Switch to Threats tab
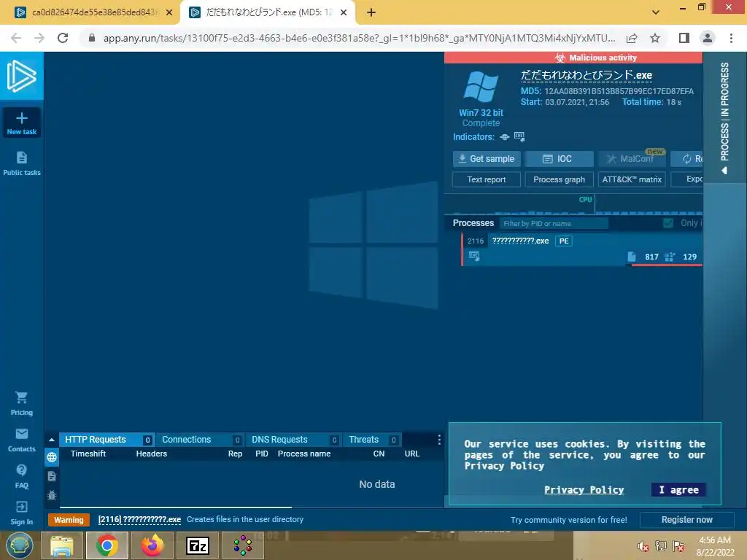 (372, 440)
